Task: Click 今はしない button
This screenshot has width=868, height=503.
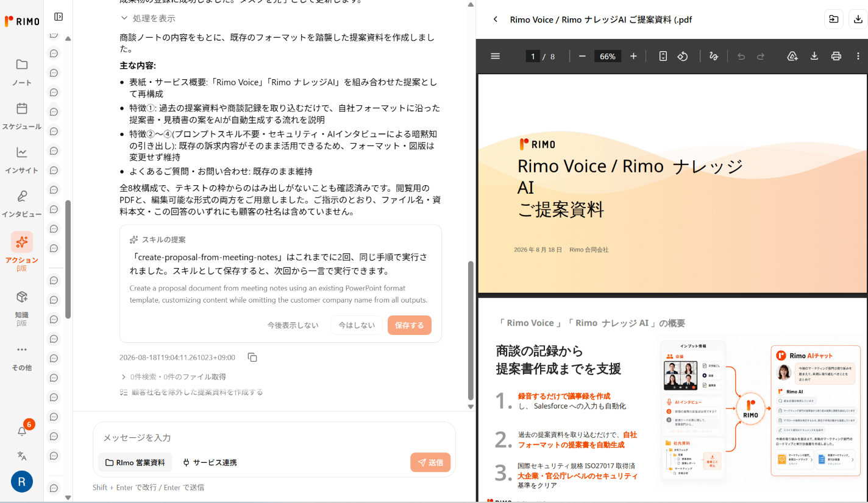Action: [357, 325]
